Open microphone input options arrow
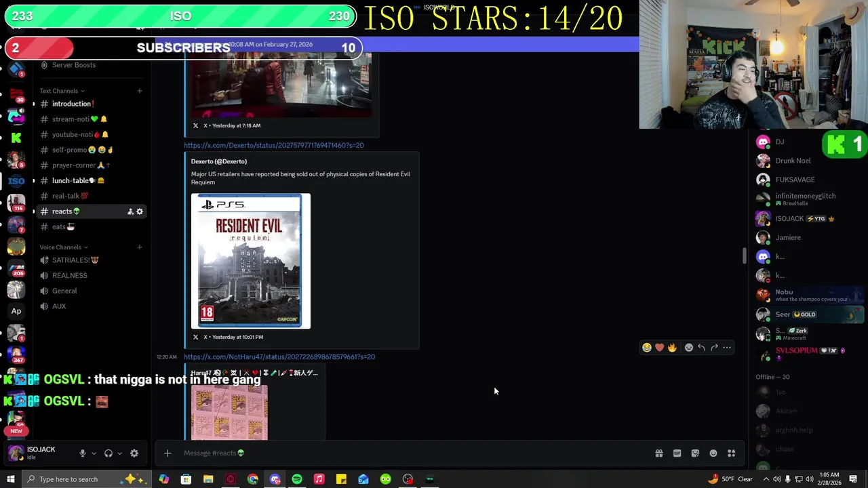868x488 pixels. click(x=94, y=453)
